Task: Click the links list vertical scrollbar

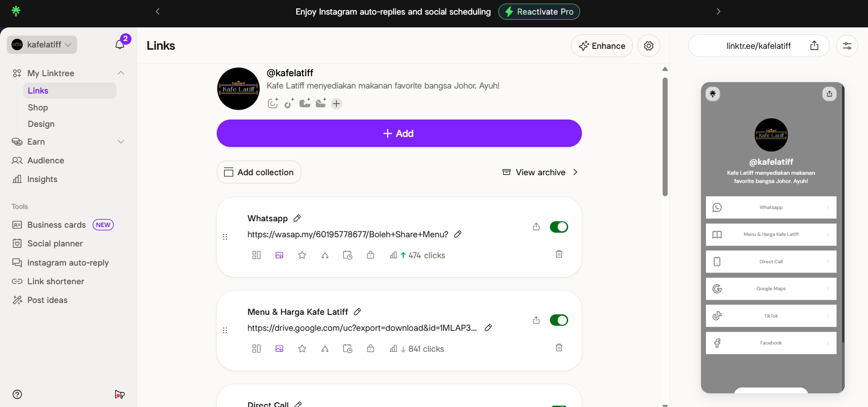Action: click(x=665, y=137)
